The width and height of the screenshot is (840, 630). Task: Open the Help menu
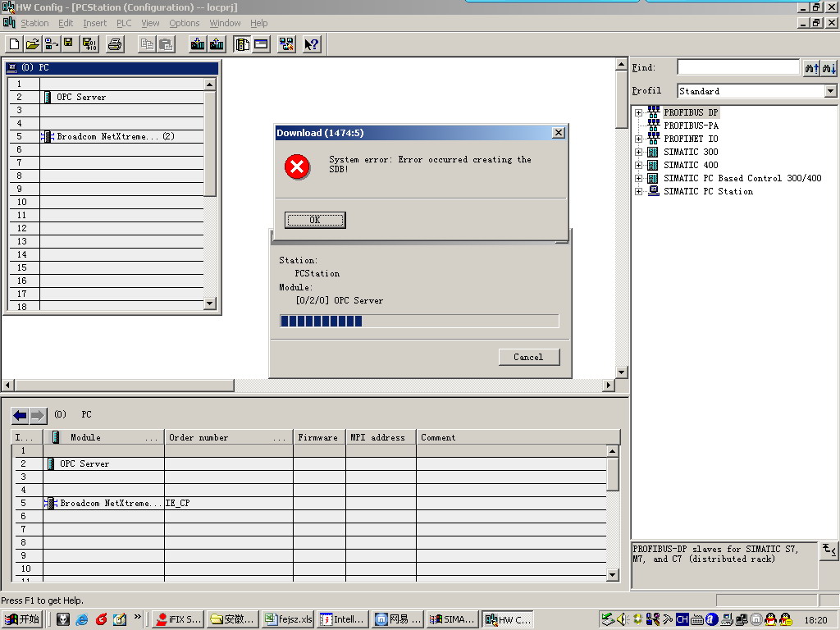(x=258, y=23)
